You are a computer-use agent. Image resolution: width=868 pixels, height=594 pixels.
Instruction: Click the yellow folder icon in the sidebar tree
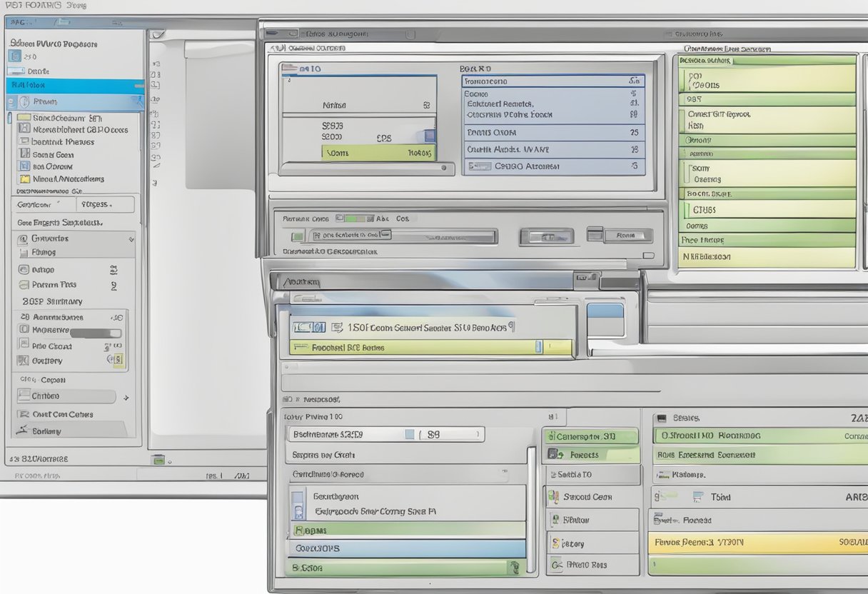coord(25,179)
